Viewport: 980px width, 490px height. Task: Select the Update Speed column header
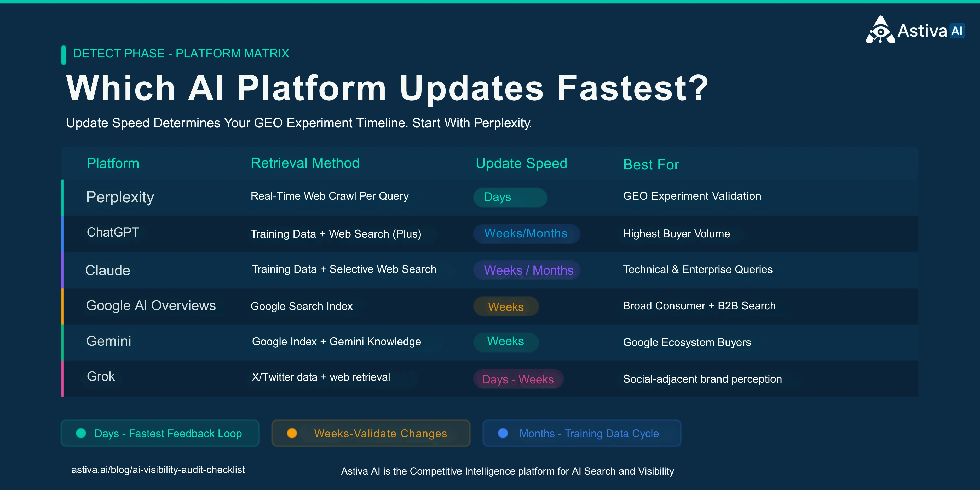(521, 164)
